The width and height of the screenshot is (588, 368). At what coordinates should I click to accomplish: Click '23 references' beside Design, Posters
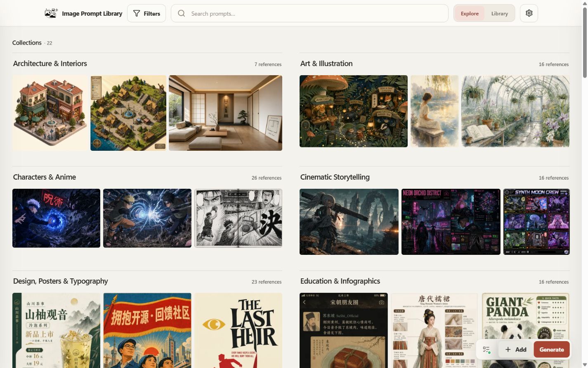point(267,282)
